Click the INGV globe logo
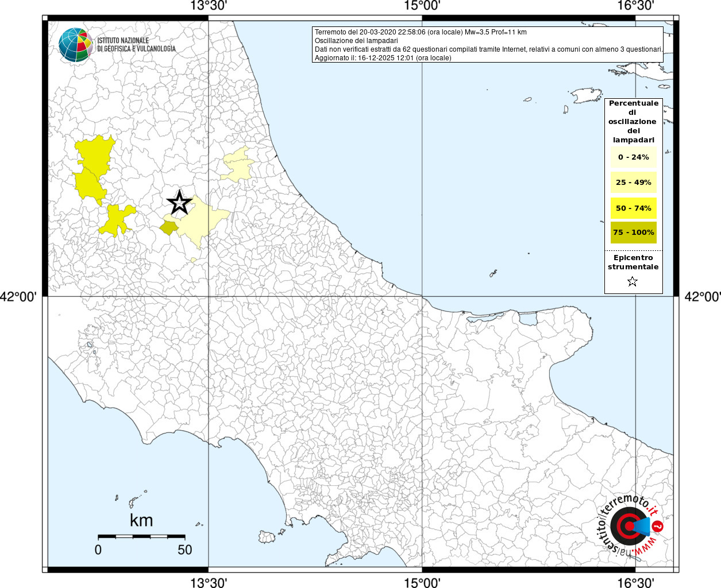Screen dimensions: 721x588 (x=76, y=45)
